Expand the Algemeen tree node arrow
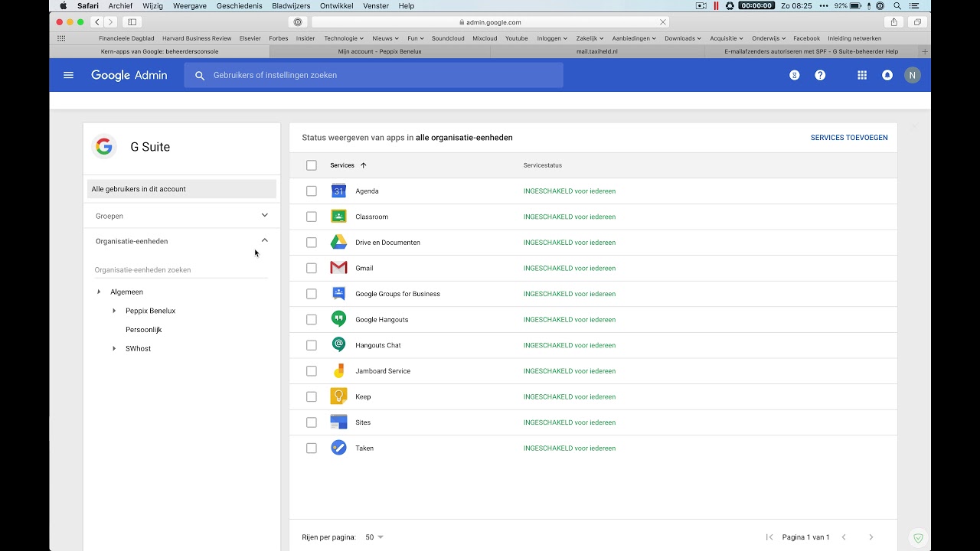 [x=99, y=292]
